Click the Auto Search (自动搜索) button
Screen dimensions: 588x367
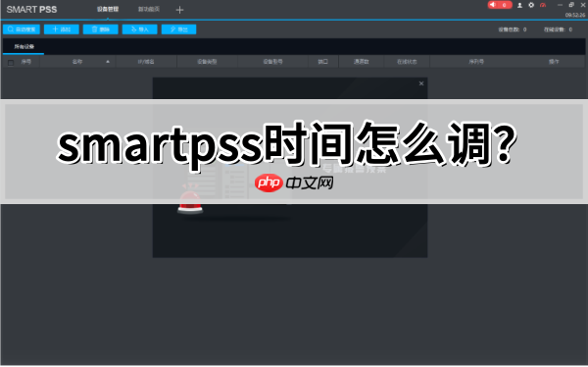pyautogui.click(x=22, y=29)
